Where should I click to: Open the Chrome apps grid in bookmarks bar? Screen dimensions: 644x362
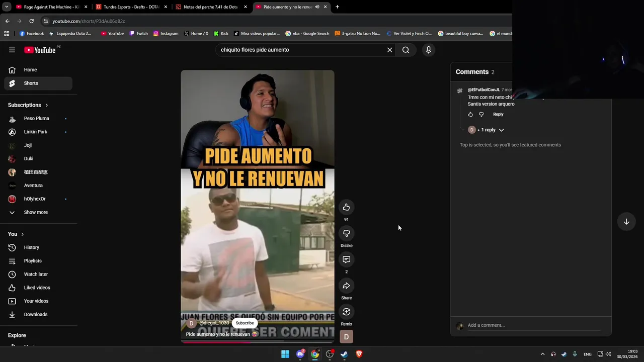click(7, 34)
